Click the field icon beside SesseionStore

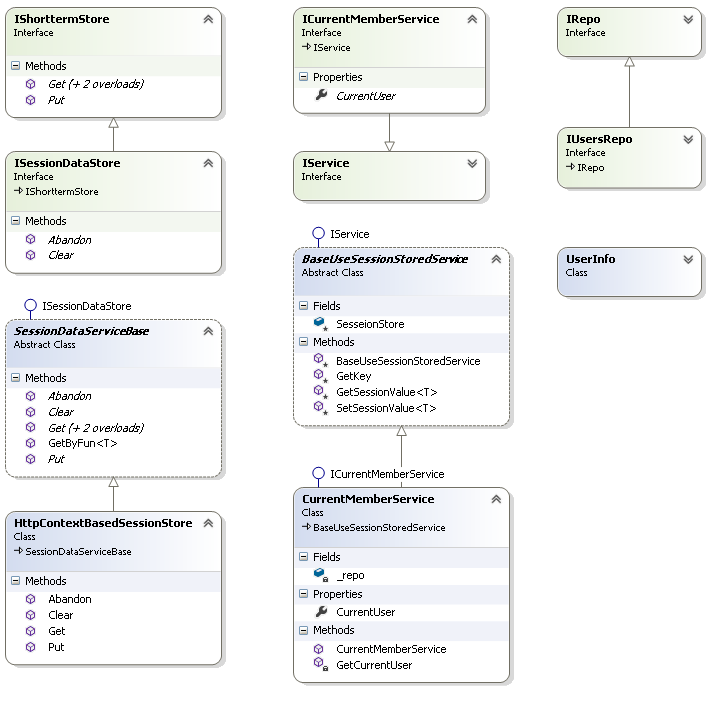[320, 324]
